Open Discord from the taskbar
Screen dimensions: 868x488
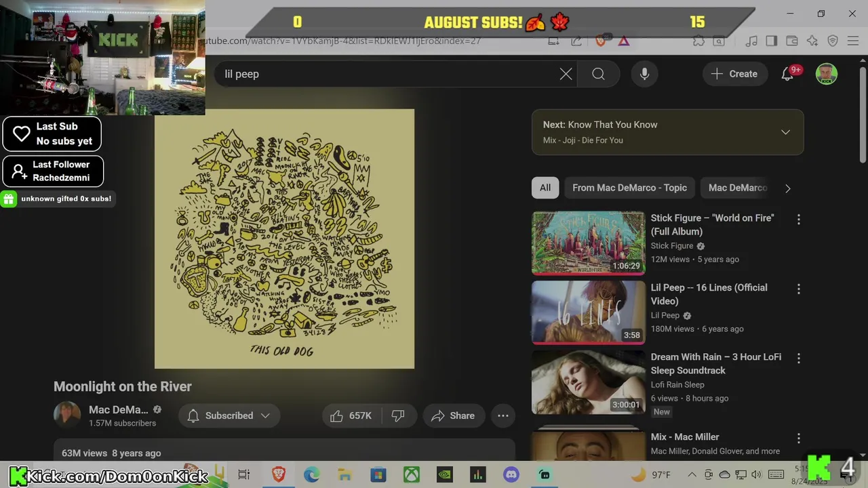(x=511, y=475)
